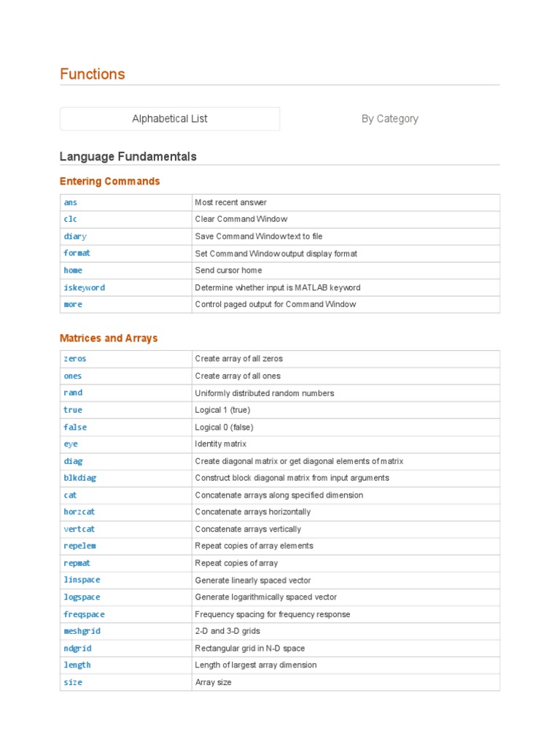This screenshot has height=747, width=560.
Task: Open the diag function link
Action: pyautogui.click(x=72, y=461)
